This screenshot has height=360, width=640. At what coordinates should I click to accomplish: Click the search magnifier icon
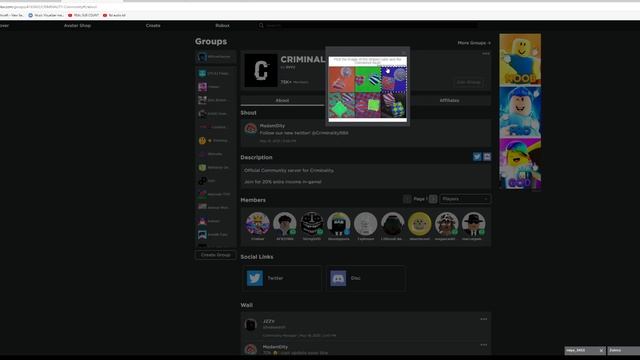[x=261, y=25]
